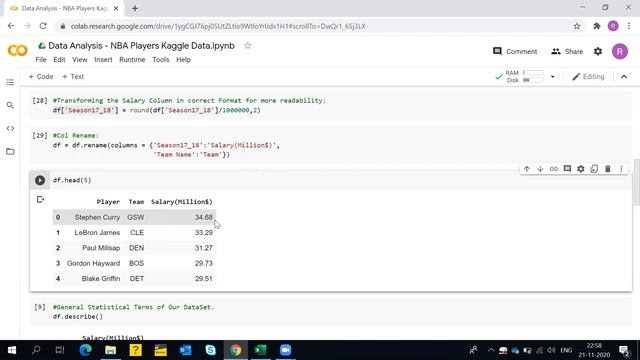Image resolution: width=640 pixels, height=360 pixels.
Task: Open the View menu
Action: coord(80,60)
